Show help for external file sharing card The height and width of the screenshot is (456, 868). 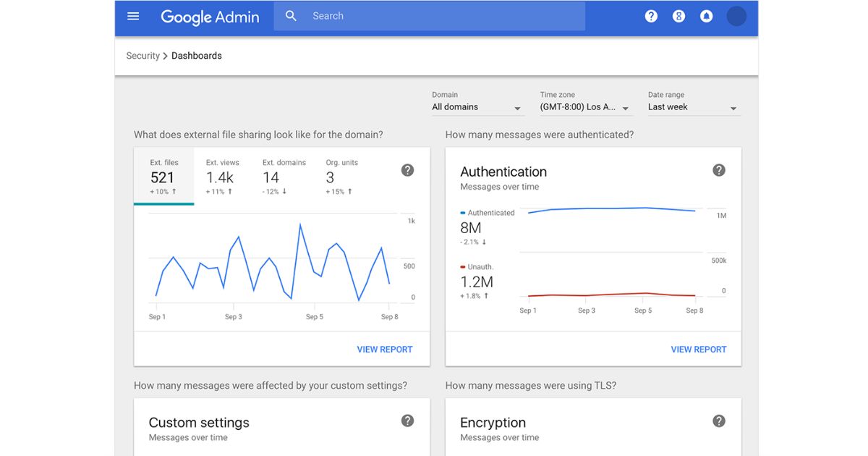coord(407,170)
